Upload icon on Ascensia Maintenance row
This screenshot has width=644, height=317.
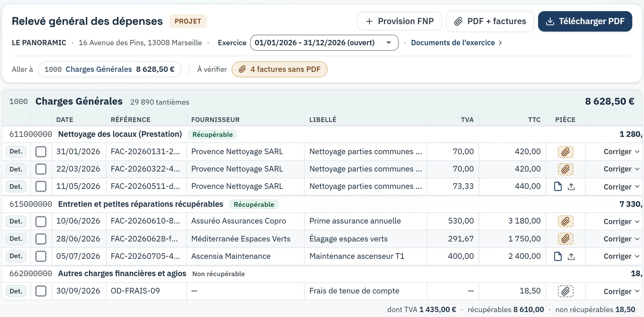571,256
